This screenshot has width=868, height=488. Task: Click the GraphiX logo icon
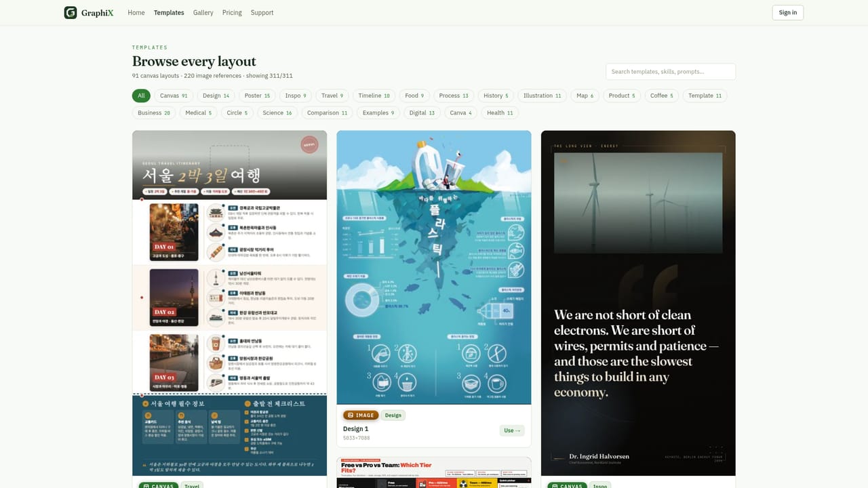71,12
